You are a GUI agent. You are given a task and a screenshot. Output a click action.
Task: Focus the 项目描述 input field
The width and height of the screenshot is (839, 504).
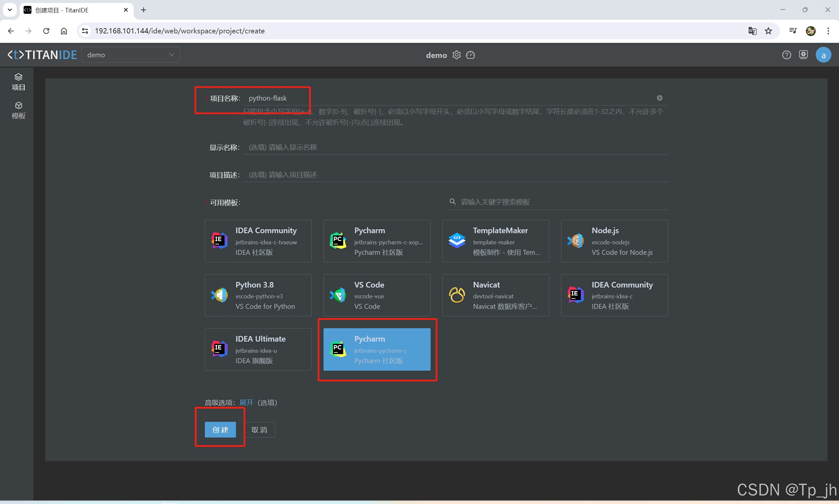[455, 175]
